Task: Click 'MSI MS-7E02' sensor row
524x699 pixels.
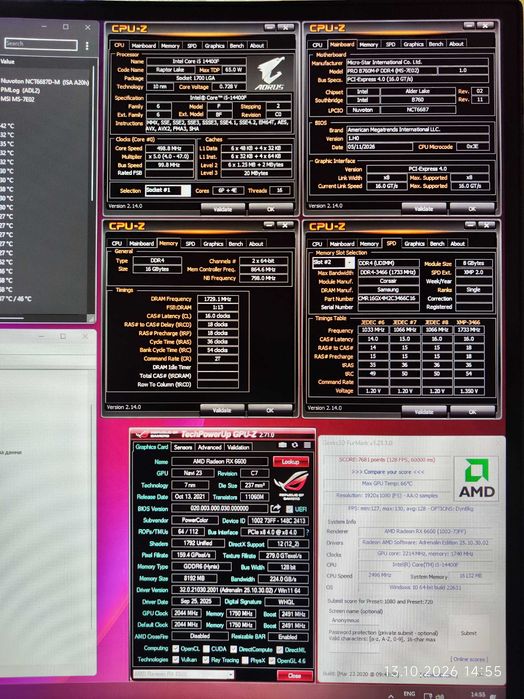Action: (x=17, y=99)
